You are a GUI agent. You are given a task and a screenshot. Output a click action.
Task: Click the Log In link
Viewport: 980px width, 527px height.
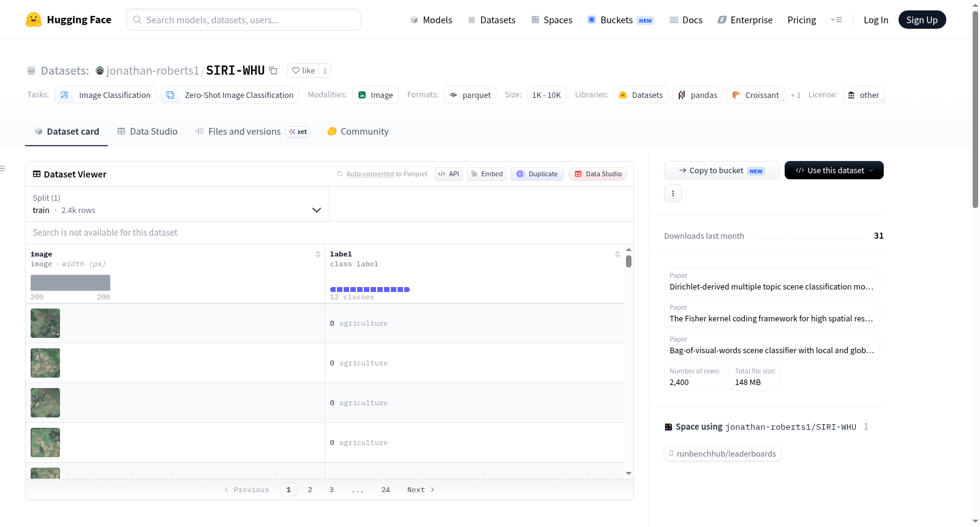click(x=876, y=20)
